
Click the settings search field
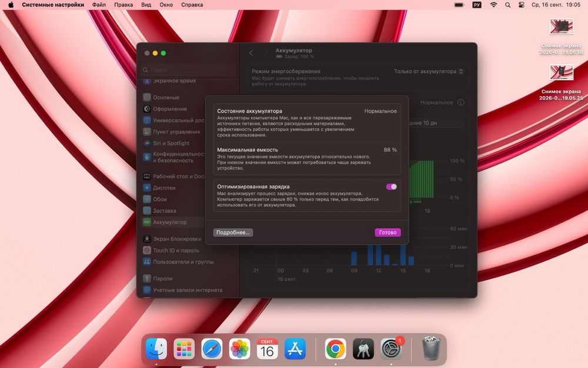(189, 70)
